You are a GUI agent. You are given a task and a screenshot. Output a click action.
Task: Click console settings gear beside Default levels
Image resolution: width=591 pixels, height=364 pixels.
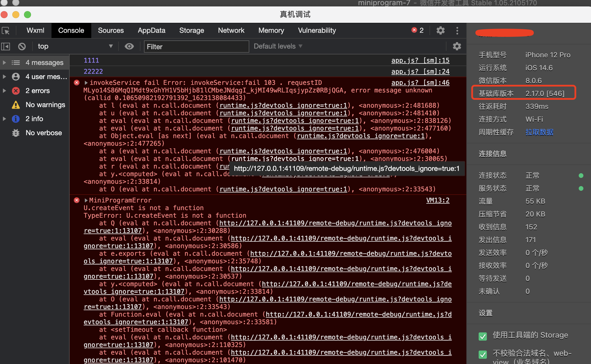coord(457,46)
